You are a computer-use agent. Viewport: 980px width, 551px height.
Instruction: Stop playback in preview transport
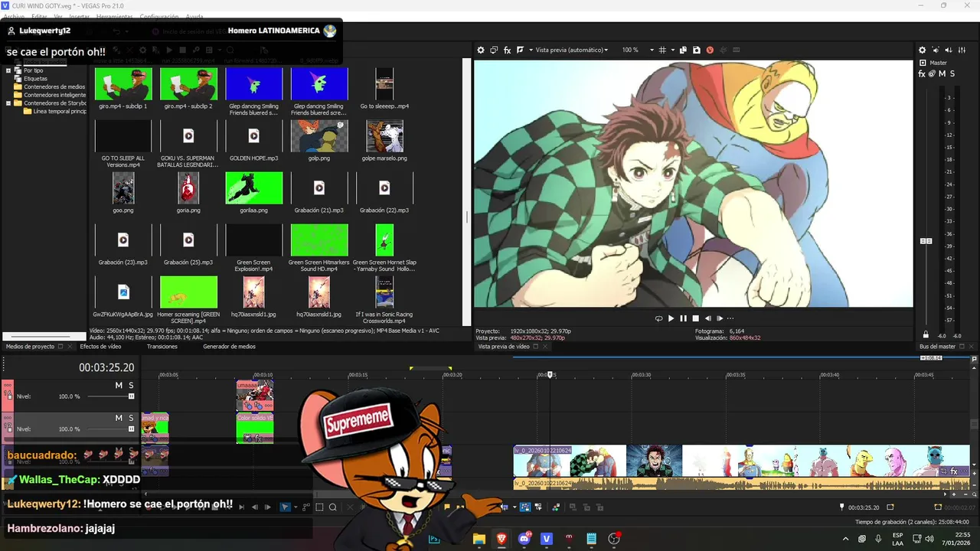coord(695,318)
